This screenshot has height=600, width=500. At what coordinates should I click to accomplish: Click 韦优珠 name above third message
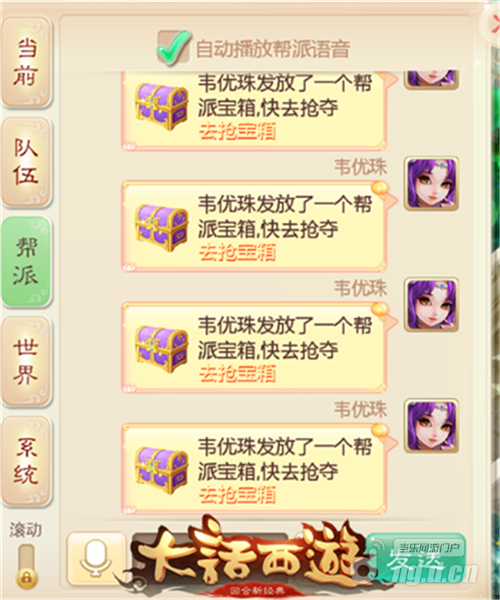coord(360,288)
